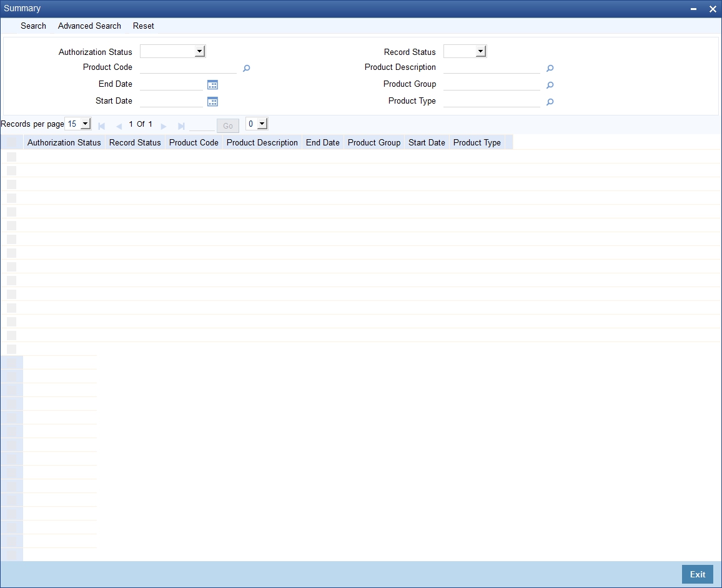722x588 pixels.
Task: Open the Product Description lookup icon
Action: point(550,69)
